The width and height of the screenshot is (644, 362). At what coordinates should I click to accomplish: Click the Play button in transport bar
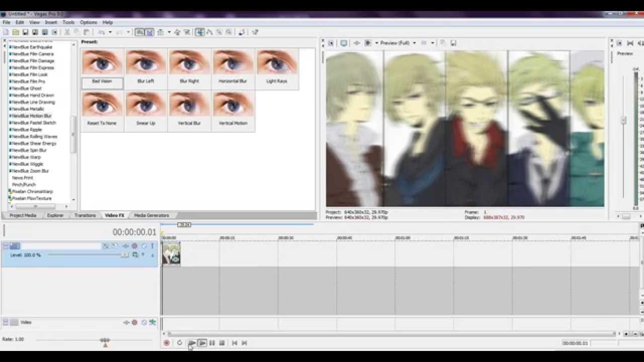202,343
